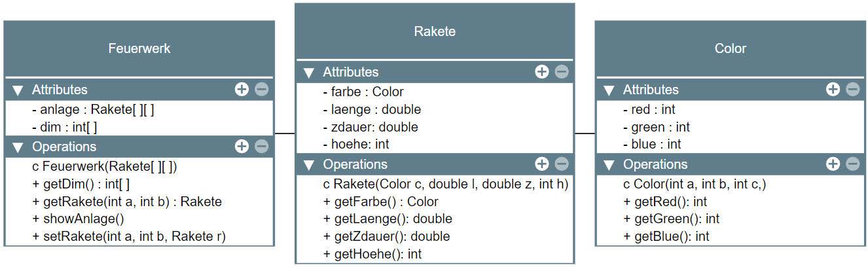Select the 'farbe : Color' attribute

[x=363, y=92]
